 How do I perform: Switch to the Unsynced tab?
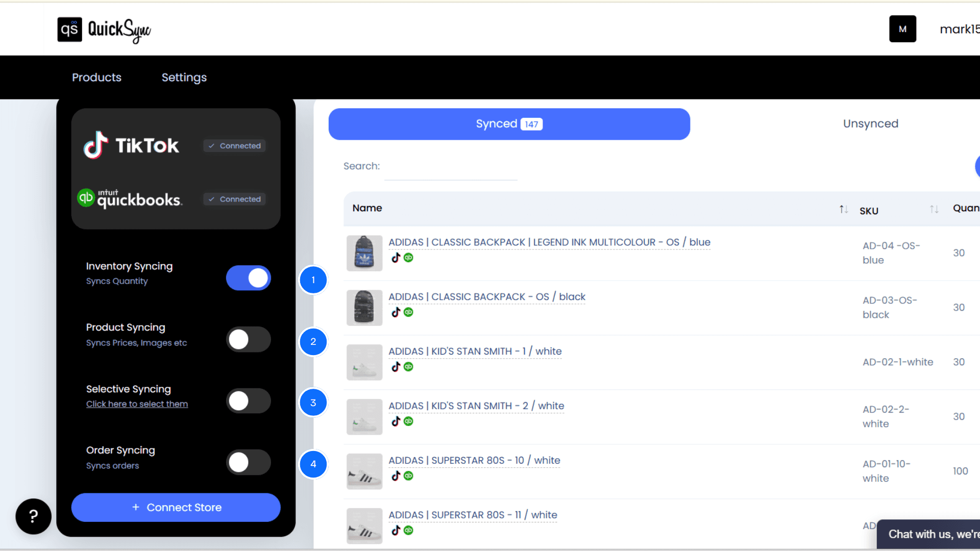coord(871,124)
